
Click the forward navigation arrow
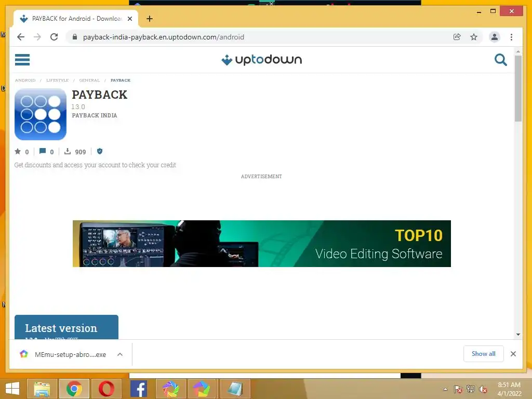pyautogui.click(x=37, y=37)
